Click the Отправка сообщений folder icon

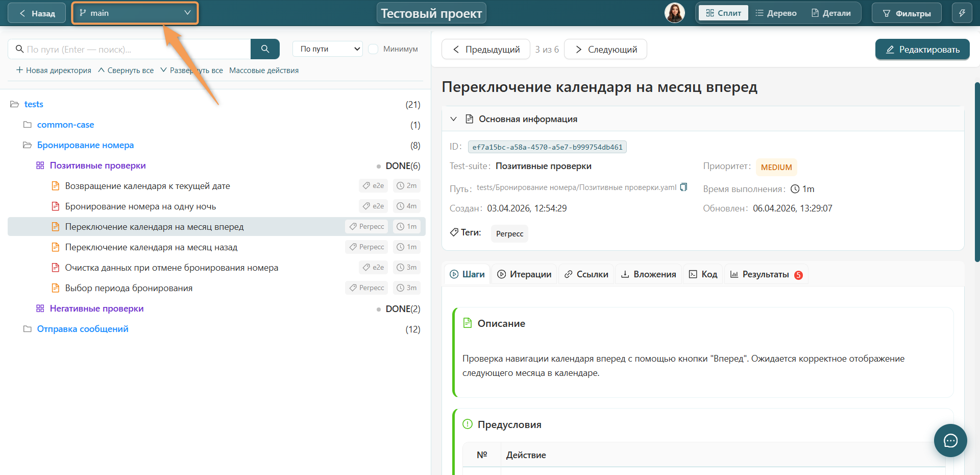[x=28, y=329]
